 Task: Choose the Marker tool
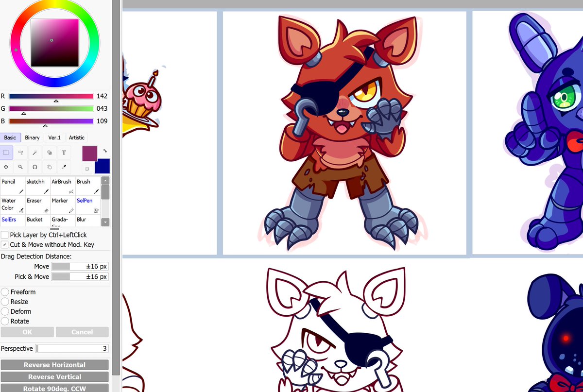[x=63, y=205]
